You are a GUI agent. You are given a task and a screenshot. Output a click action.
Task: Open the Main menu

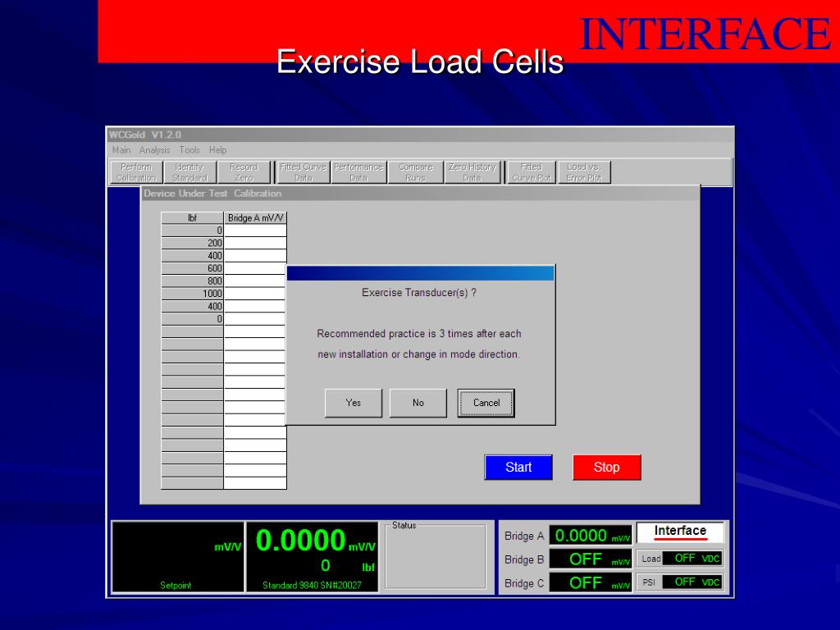point(121,150)
